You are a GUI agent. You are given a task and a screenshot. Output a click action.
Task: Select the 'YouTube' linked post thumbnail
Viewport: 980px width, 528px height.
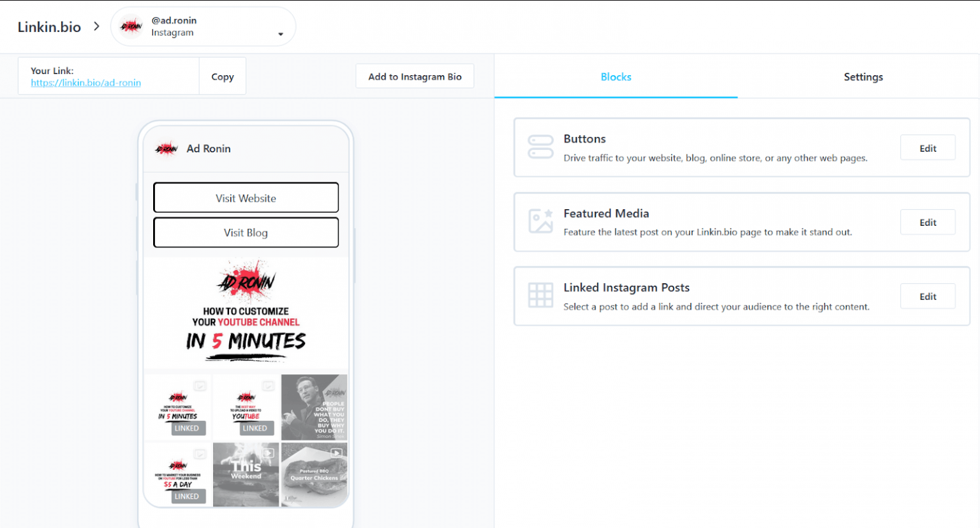(x=246, y=406)
